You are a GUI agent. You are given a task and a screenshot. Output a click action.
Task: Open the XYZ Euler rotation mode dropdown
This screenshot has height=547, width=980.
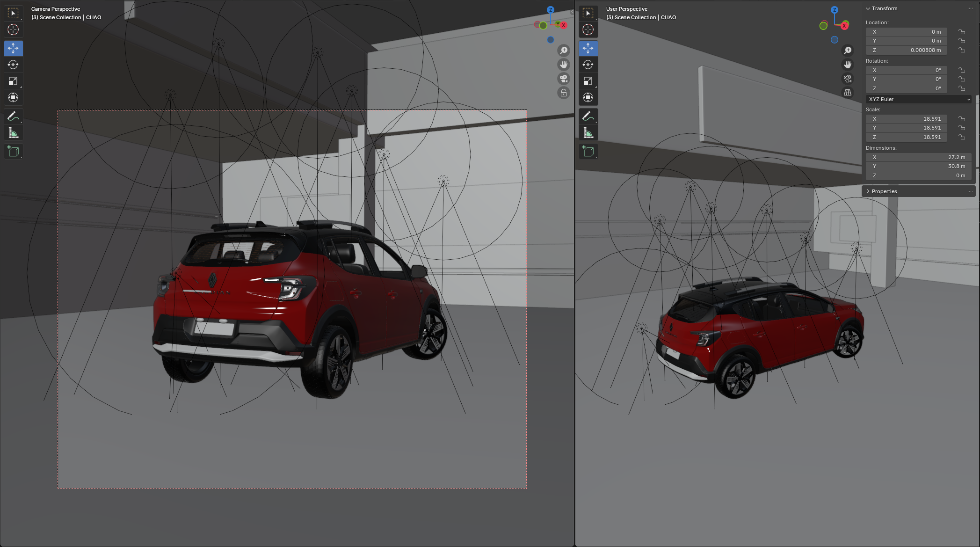point(919,99)
